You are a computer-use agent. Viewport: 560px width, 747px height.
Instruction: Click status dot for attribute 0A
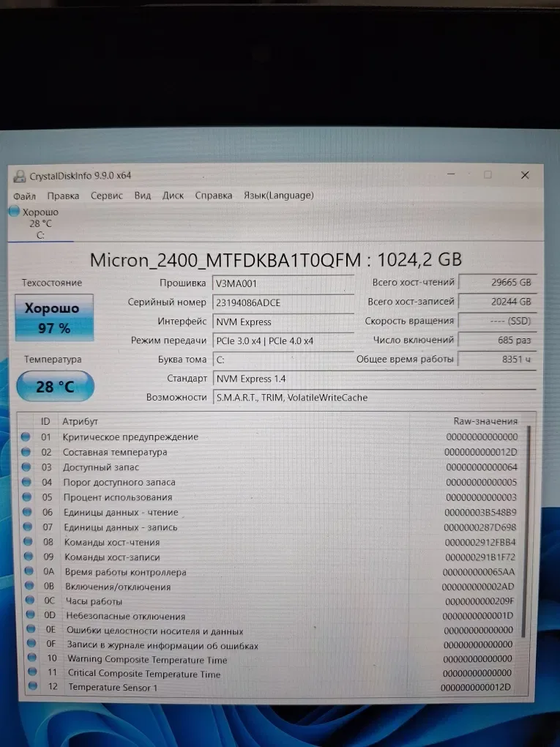point(29,571)
